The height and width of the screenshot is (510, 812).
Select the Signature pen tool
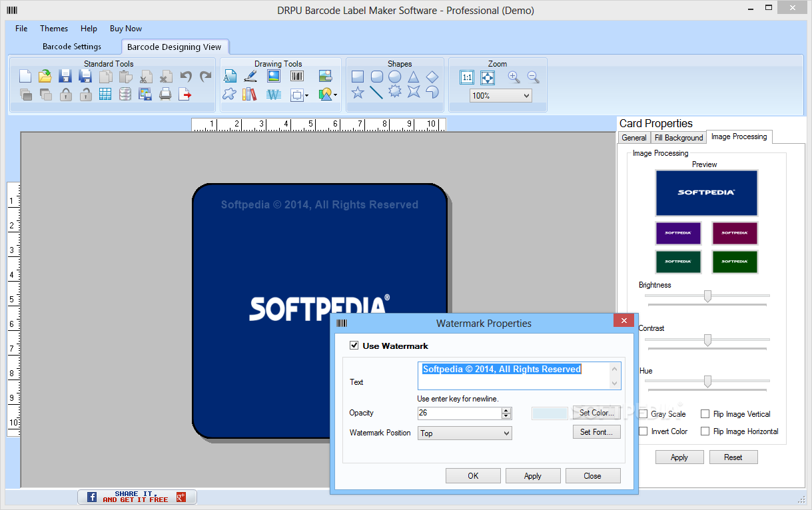click(x=250, y=77)
